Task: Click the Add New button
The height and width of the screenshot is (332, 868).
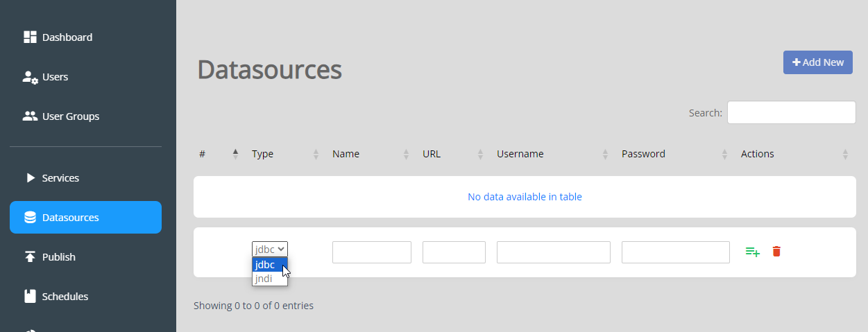Action: 818,62
